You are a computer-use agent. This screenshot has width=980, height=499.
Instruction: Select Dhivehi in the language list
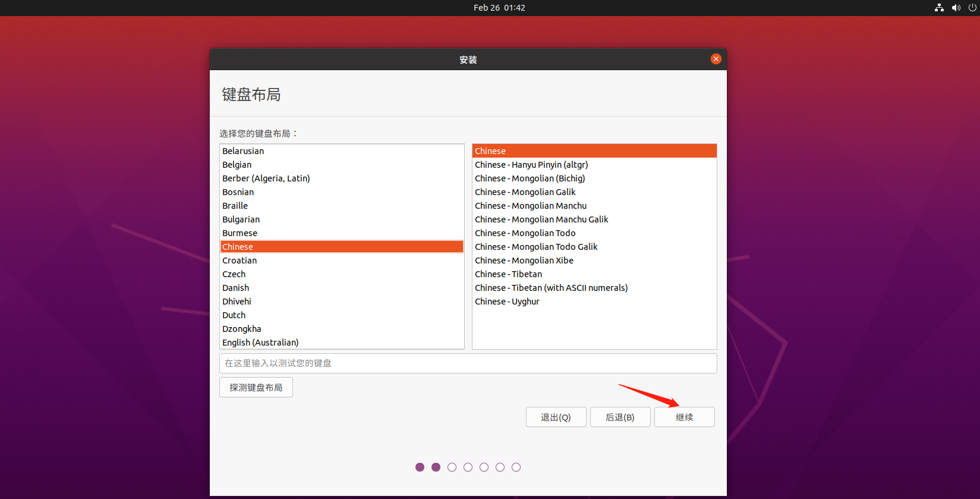(342, 302)
